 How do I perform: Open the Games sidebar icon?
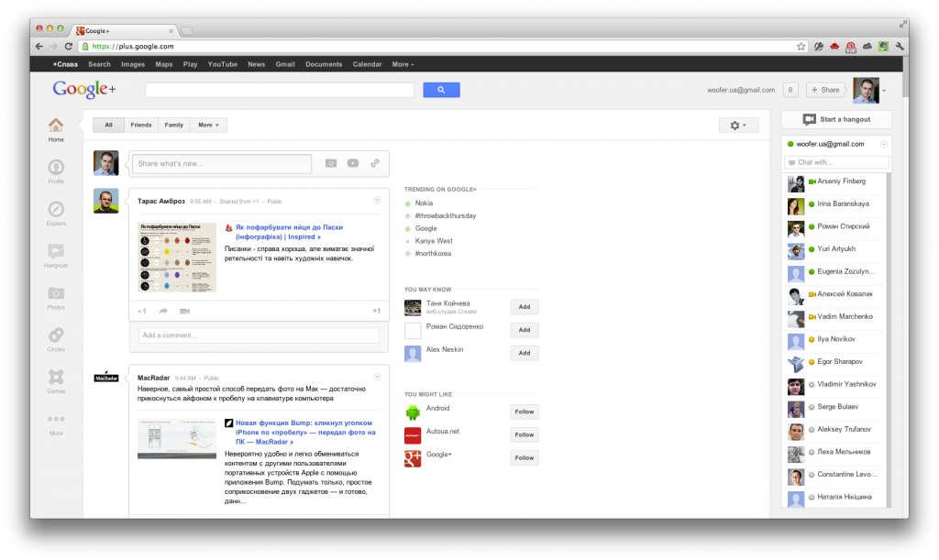pos(56,377)
